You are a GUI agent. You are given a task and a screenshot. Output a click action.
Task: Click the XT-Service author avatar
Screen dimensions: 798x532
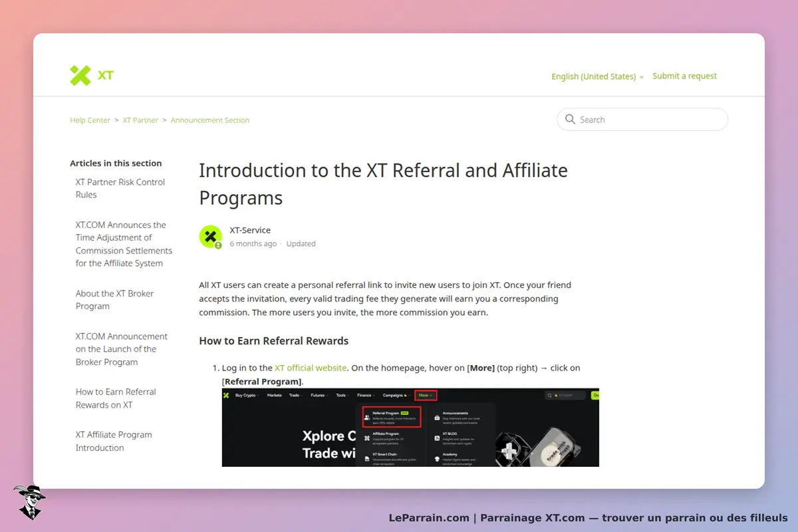[x=211, y=237]
